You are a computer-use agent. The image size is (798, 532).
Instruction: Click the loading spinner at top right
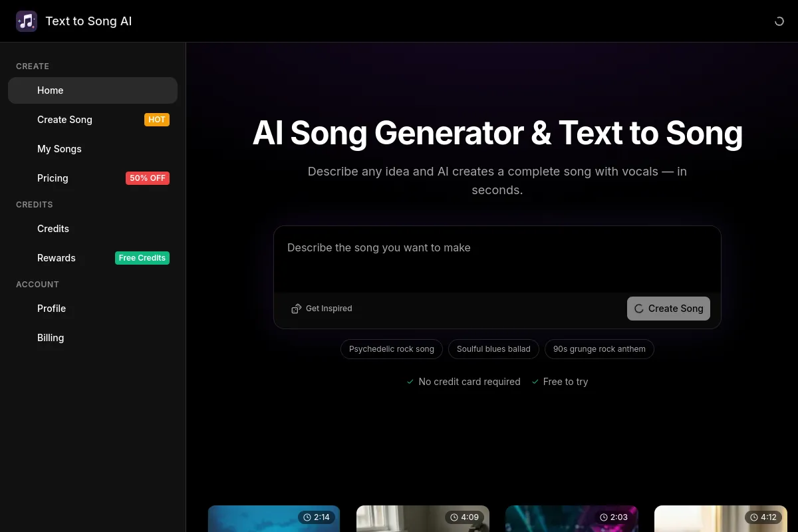(x=779, y=21)
